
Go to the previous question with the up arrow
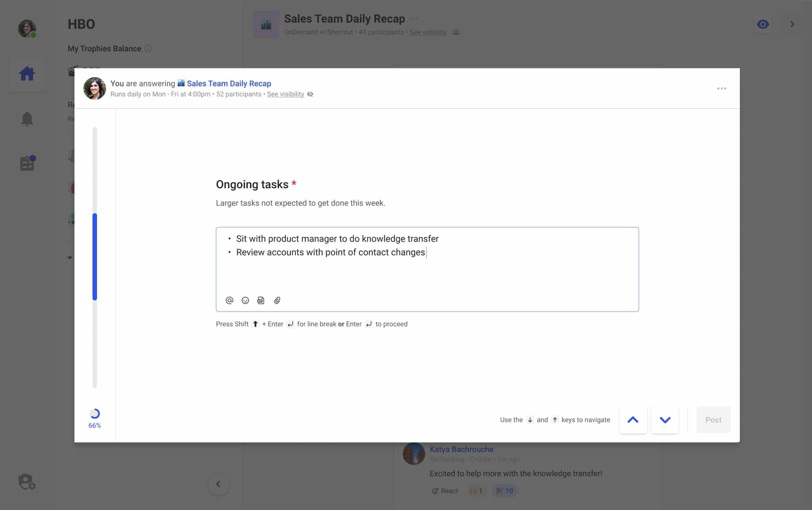[633, 420]
